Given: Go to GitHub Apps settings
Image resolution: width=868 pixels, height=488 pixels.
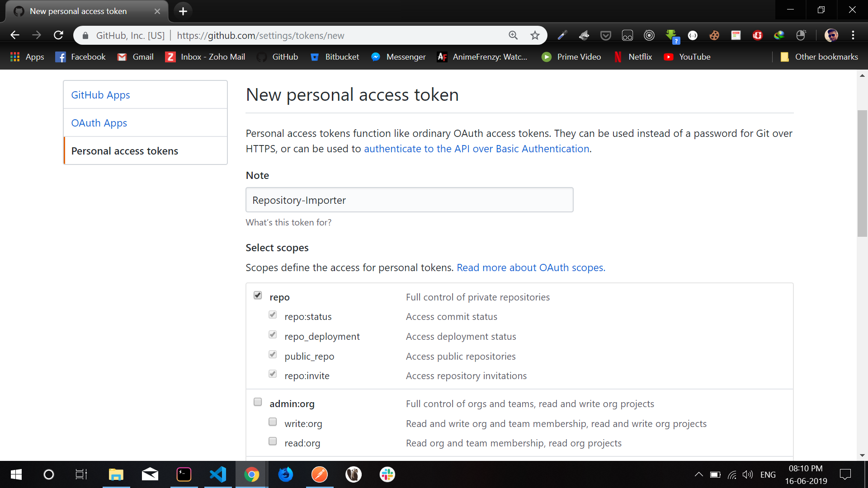Looking at the screenshot, I should (x=100, y=95).
